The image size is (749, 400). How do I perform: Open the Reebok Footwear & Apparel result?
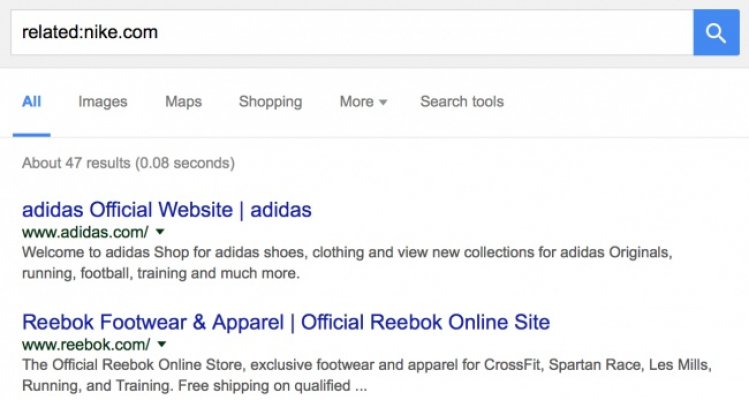[286, 322]
